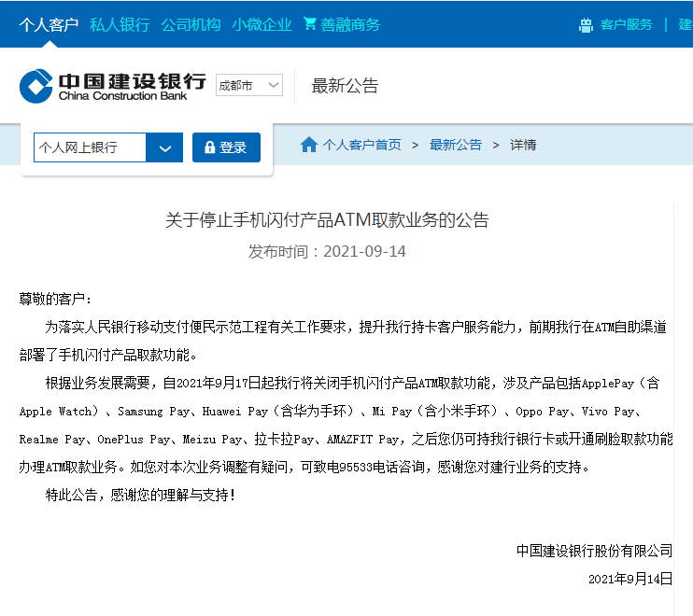This screenshot has width=693, height=616.
Task: Go to the 善融商务 link
Action: (x=350, y=24)
